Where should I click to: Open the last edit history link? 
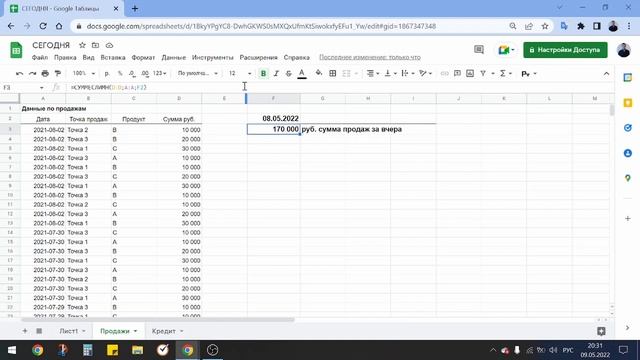(x=370, y=58)
